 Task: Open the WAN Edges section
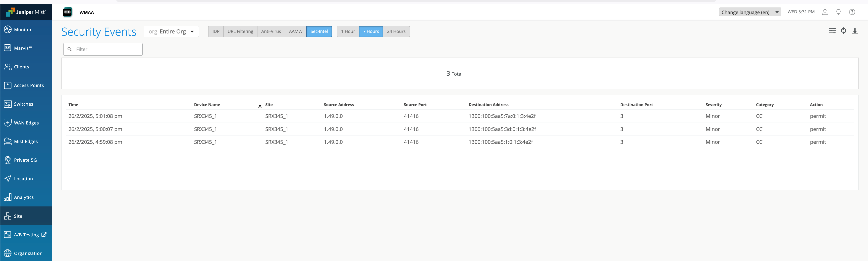(x=26, y=123)
